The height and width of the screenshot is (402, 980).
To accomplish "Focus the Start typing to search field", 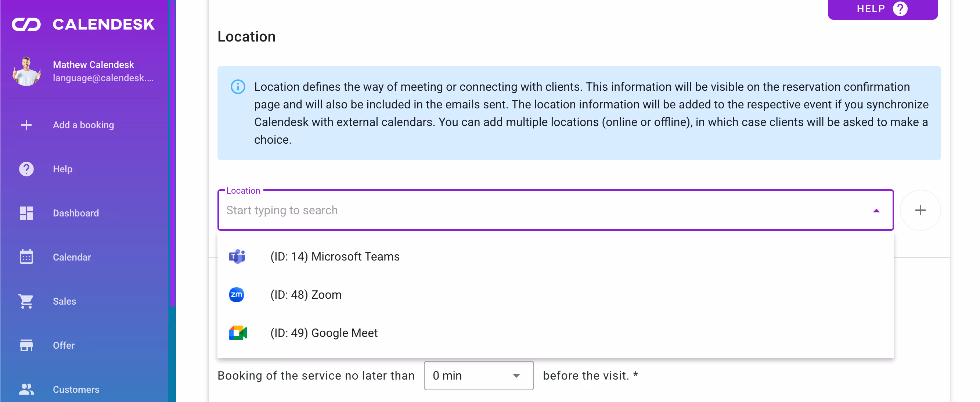I will click(x=533, y=211).
